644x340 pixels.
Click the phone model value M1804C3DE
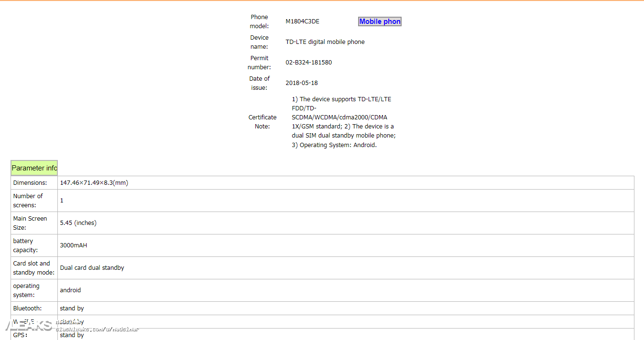(302, 21)
